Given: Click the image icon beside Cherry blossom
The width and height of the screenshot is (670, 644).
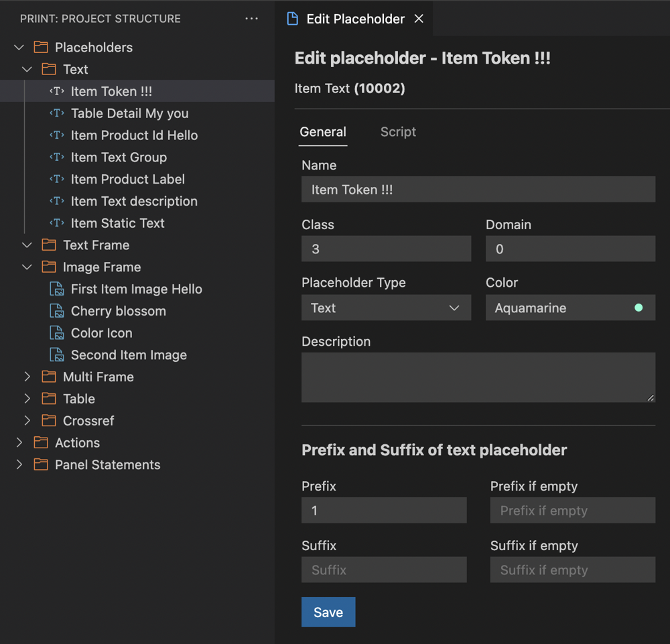Looking at the screenshot, I should click(x=57, y=311).
